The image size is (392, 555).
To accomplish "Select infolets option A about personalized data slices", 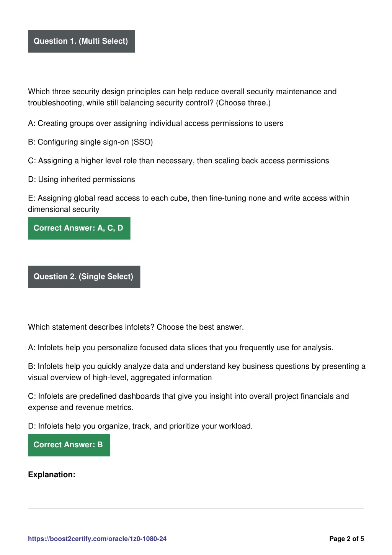I will point(181,348).
